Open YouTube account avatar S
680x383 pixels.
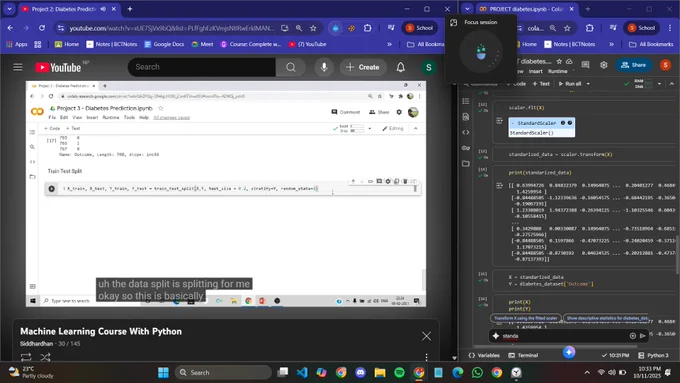click(x=428, y=67)
